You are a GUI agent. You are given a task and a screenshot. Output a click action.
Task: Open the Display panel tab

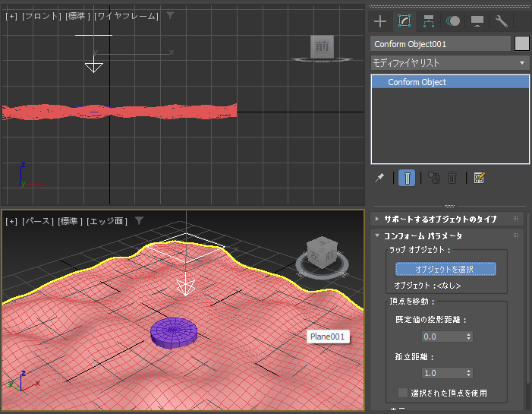(x=477, y=21)
